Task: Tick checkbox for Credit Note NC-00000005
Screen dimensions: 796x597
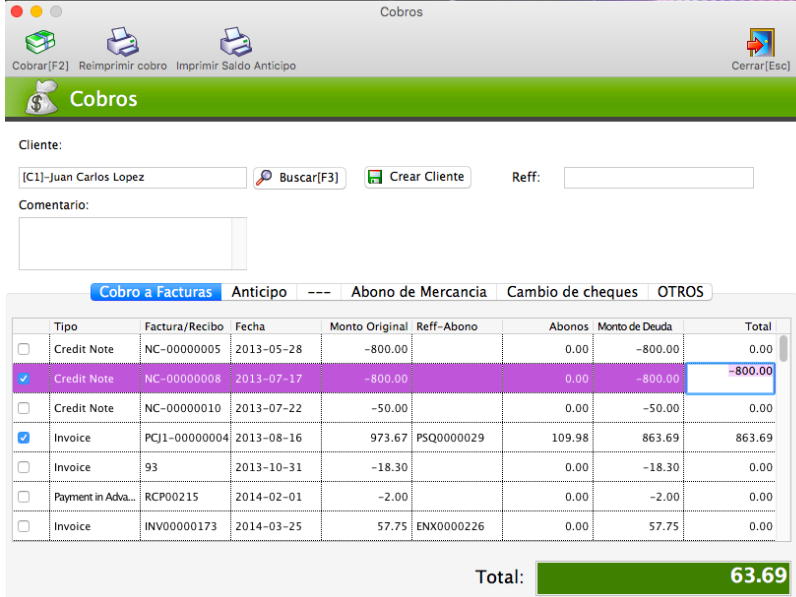Action: 23,349
